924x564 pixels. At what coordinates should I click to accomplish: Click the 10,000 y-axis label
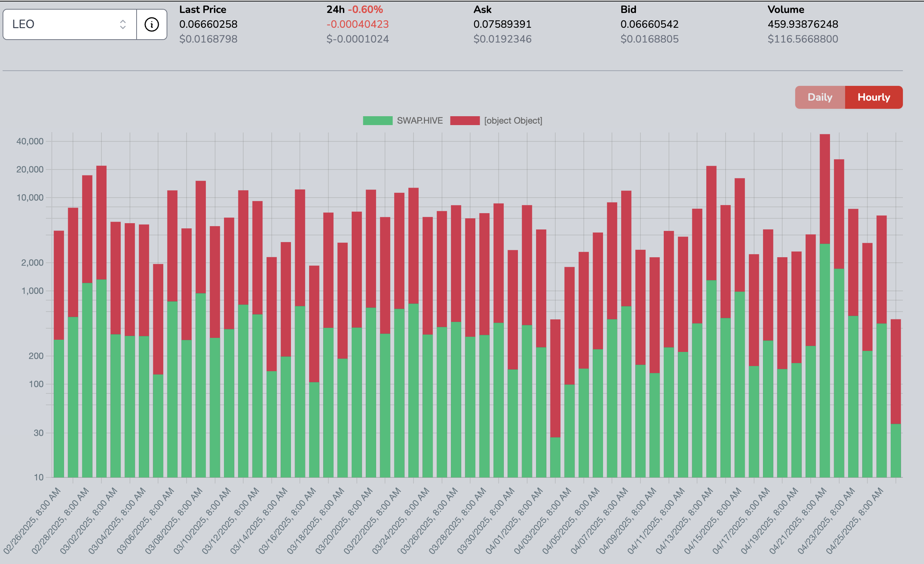pos(30,198)
